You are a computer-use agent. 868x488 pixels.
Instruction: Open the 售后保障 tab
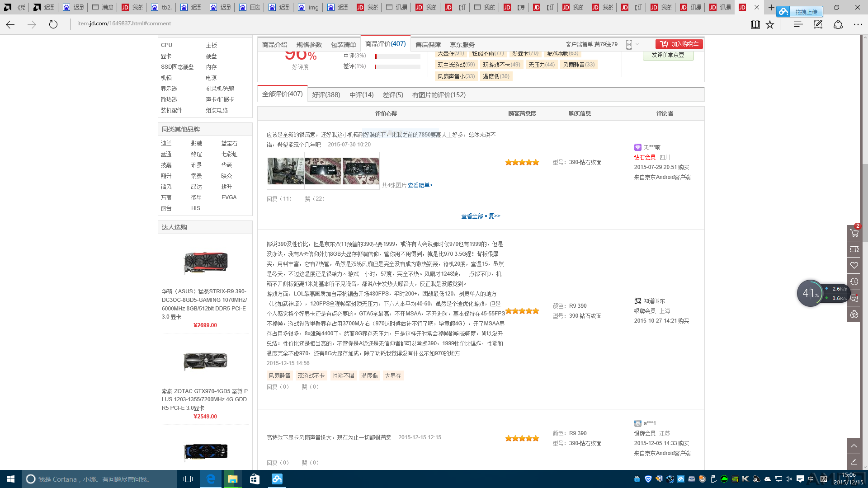pyautogui.click(x=428, y=45)
